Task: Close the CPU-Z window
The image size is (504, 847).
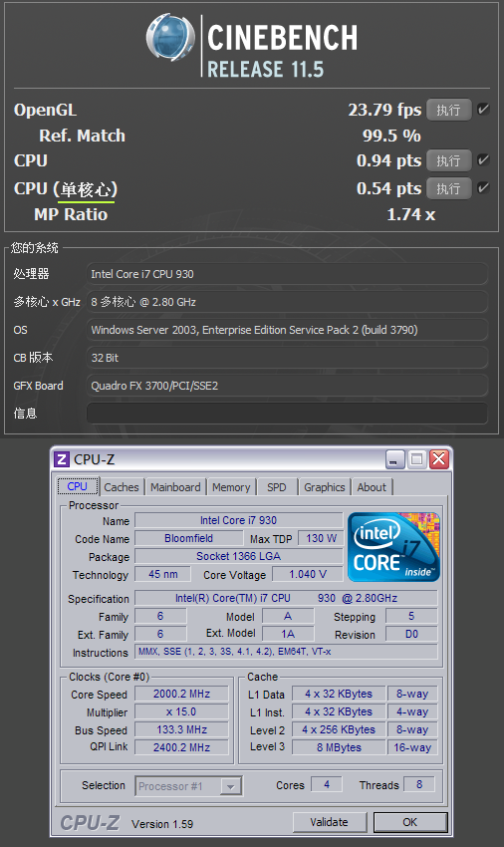Action: 439,459
